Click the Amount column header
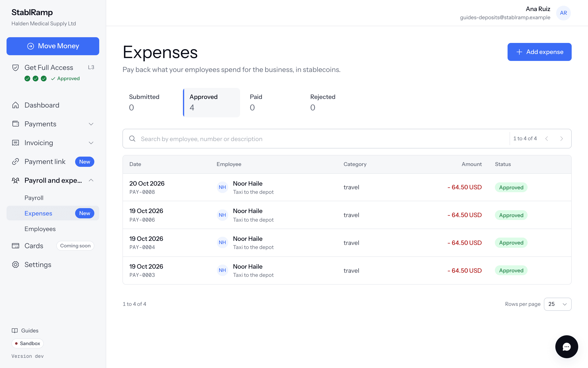 point(472,164)
